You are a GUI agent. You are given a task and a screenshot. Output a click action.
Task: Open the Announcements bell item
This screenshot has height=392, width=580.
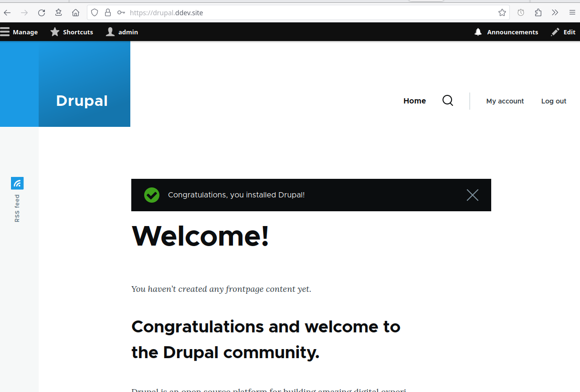click(506, 32)
